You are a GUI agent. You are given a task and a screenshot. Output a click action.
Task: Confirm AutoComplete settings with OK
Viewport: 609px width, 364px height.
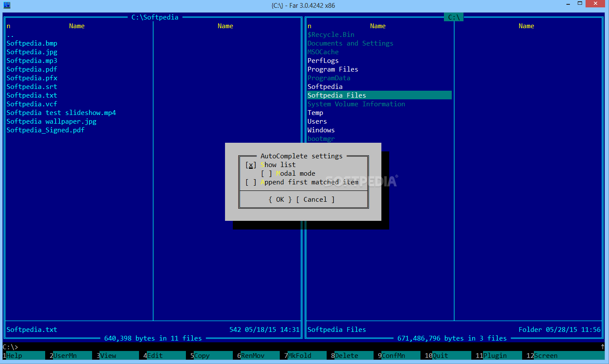click(280, 200)
